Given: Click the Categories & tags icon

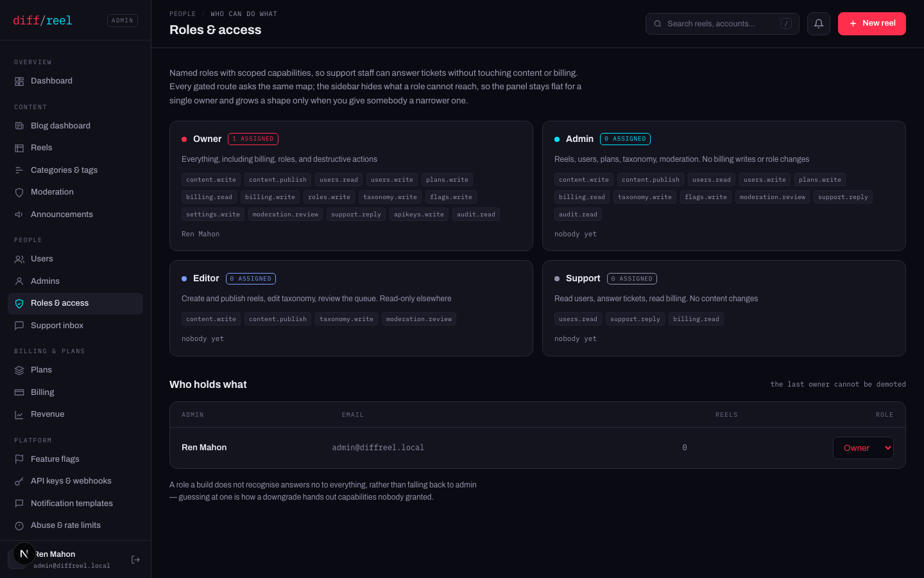Looking at the screenshot, I should coord(19,170).
